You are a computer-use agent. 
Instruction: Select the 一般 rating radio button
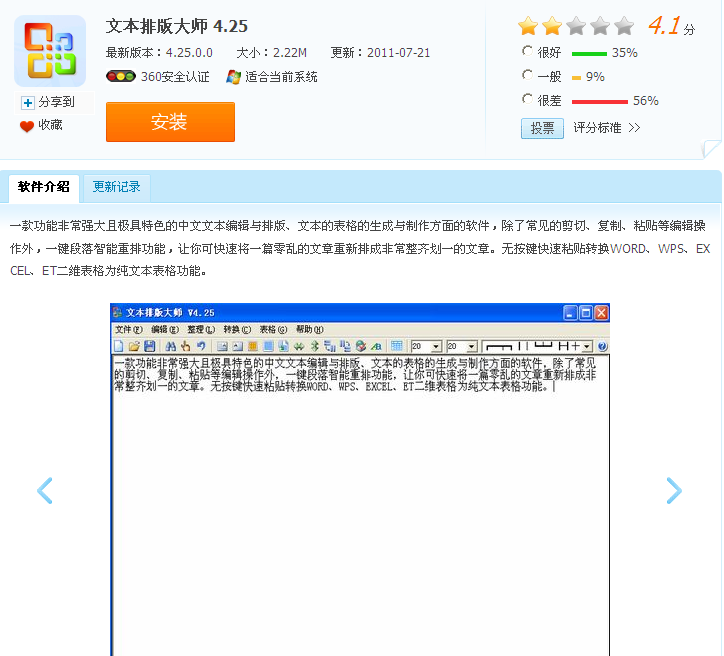[528, 75]
